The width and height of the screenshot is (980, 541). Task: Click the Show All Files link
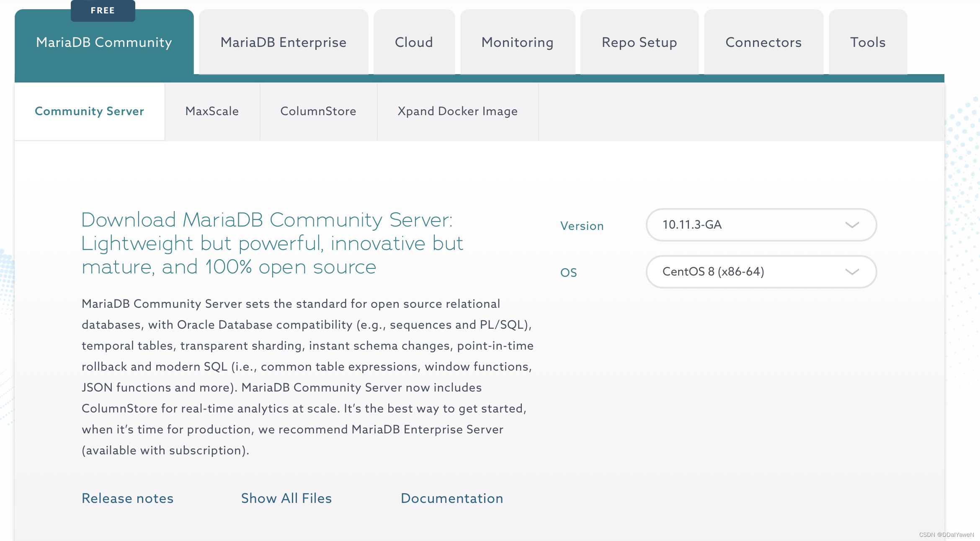[x=286, y=498]
